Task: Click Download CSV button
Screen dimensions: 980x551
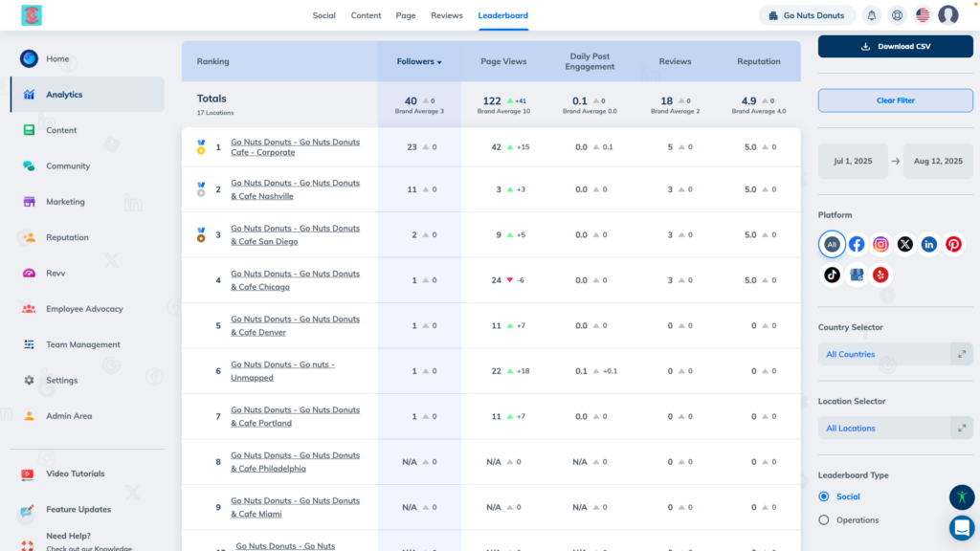Action: point(895,46)
